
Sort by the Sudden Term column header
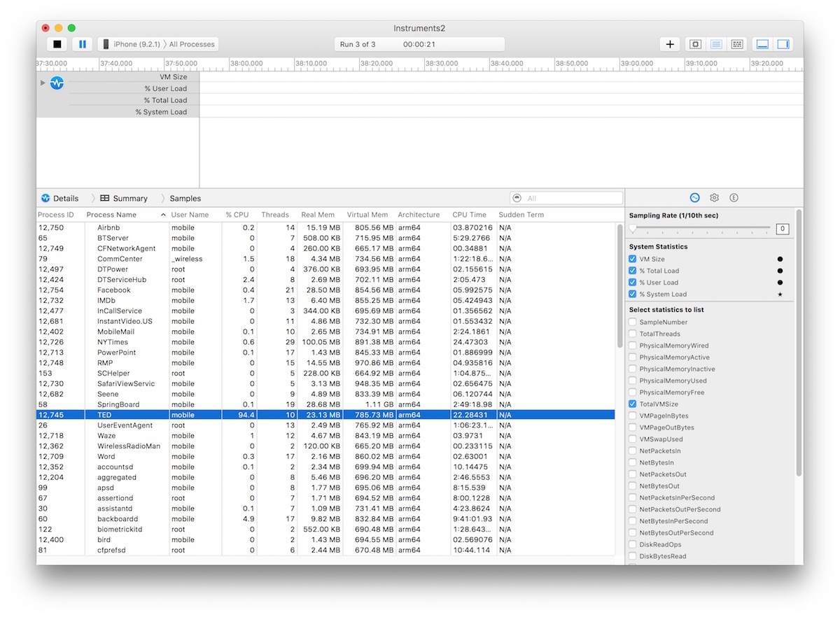521,215
